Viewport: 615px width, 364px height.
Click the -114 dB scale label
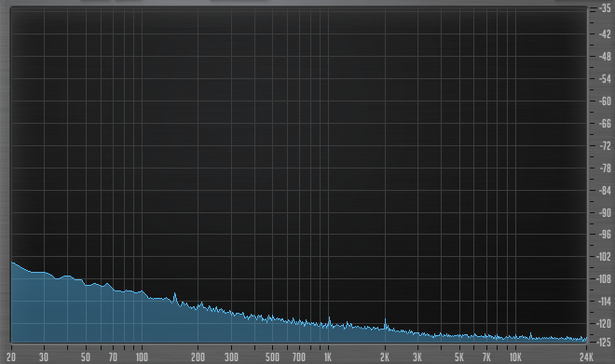coord(604,302)
